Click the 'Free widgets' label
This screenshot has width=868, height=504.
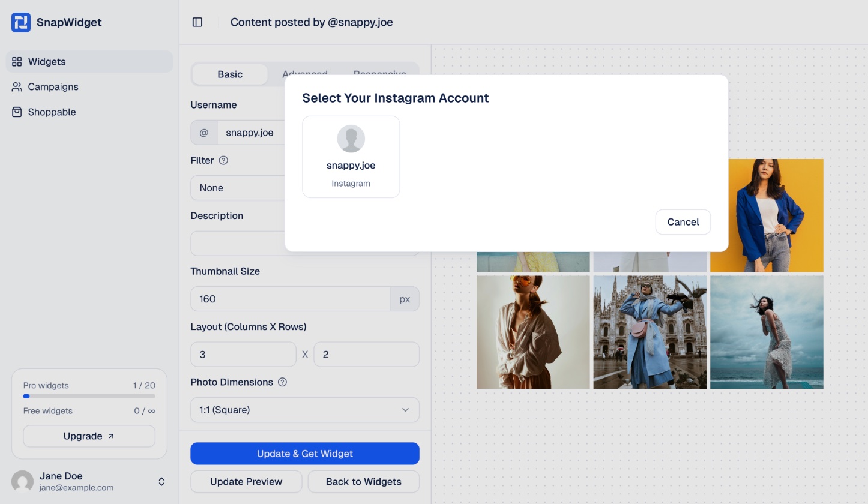pyautogui.click(x=48, y=411)
